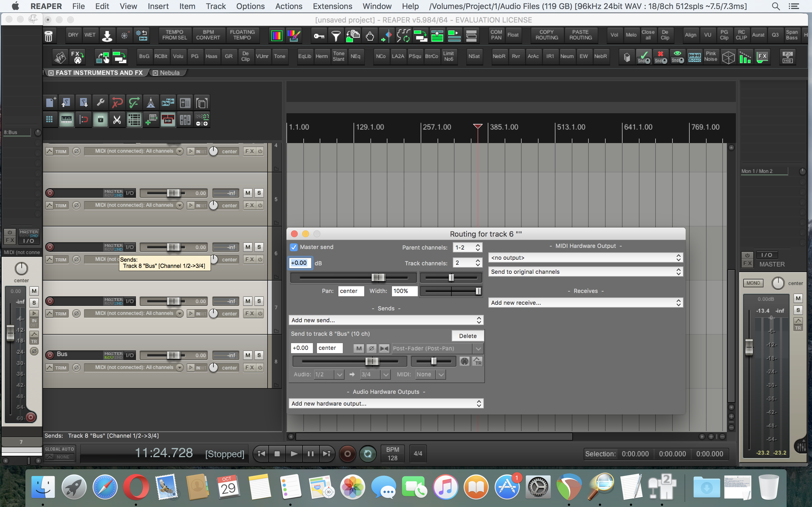Toggle the repeat loop button in transport
This screenshot has width=812, height=507.
pyautogui.click(x=368, y=454)
